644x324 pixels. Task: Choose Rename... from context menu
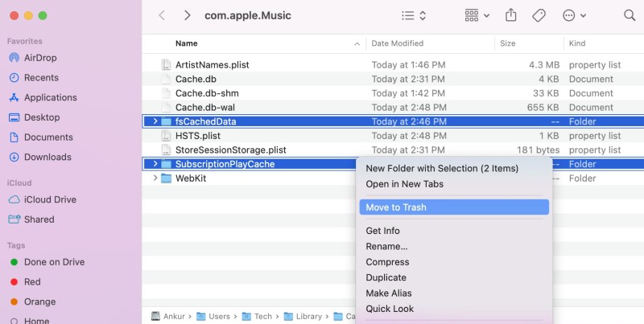(x=454, y=247)
